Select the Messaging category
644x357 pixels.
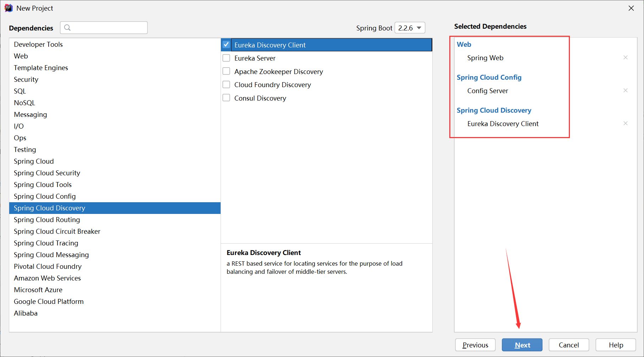point(115,114)
